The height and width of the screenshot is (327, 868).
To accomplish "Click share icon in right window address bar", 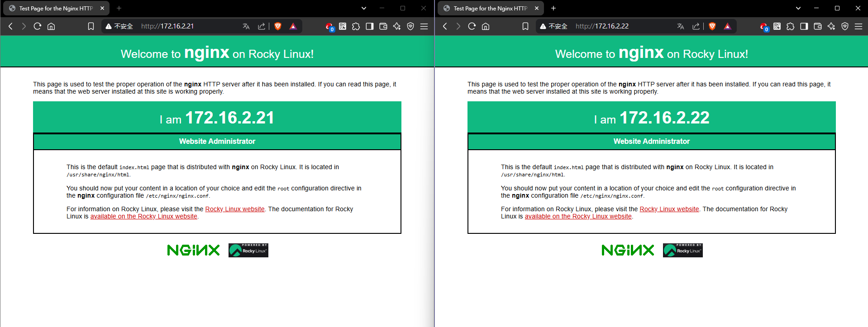I will (x=696, y=26).
